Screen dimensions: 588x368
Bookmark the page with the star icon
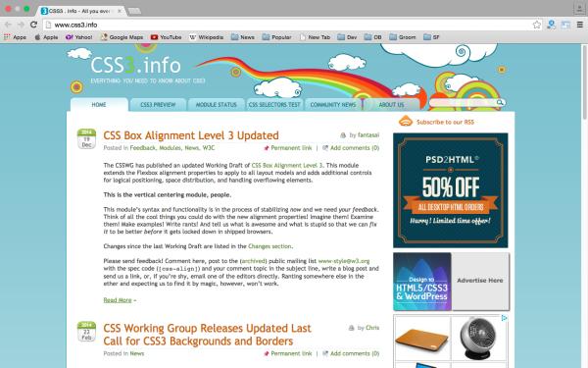coord(537,25)
